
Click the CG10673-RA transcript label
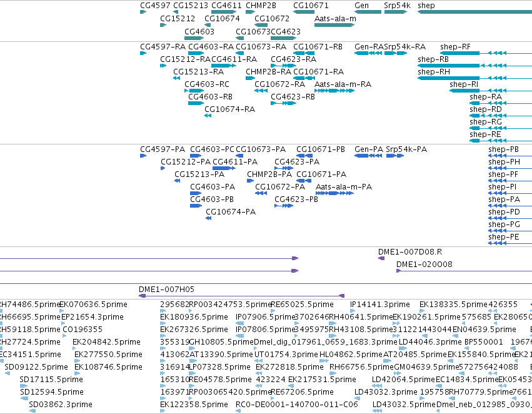[261, 47]
